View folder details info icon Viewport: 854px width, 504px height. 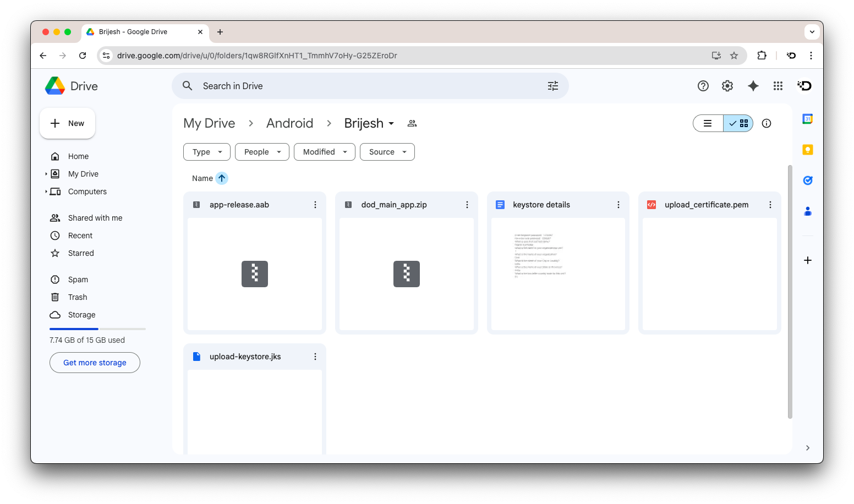tap(767, 123)
